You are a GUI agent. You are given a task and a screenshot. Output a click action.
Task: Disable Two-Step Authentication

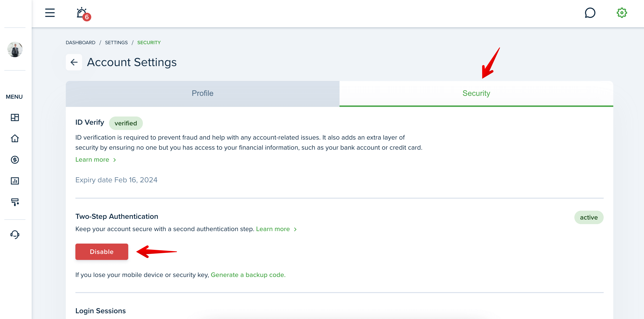(x=102, y=252)
